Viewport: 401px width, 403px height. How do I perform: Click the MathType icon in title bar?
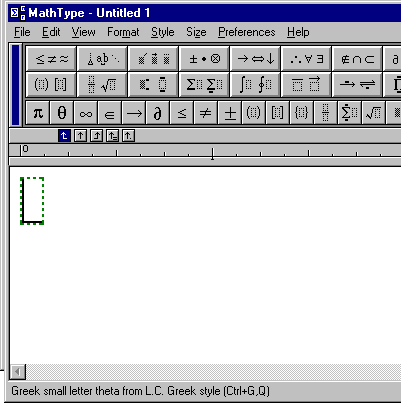[x=18, y=13]
